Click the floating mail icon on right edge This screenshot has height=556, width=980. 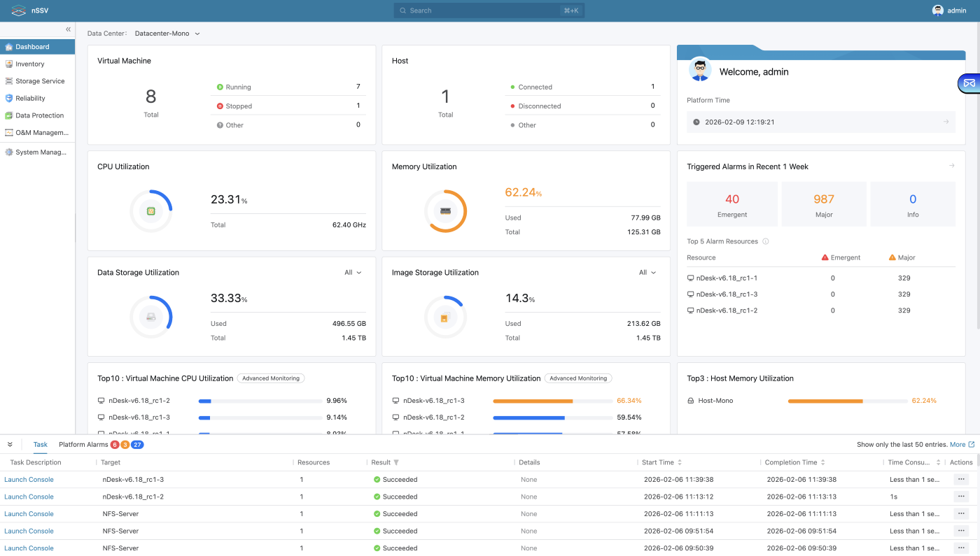(x=969, y=83)
